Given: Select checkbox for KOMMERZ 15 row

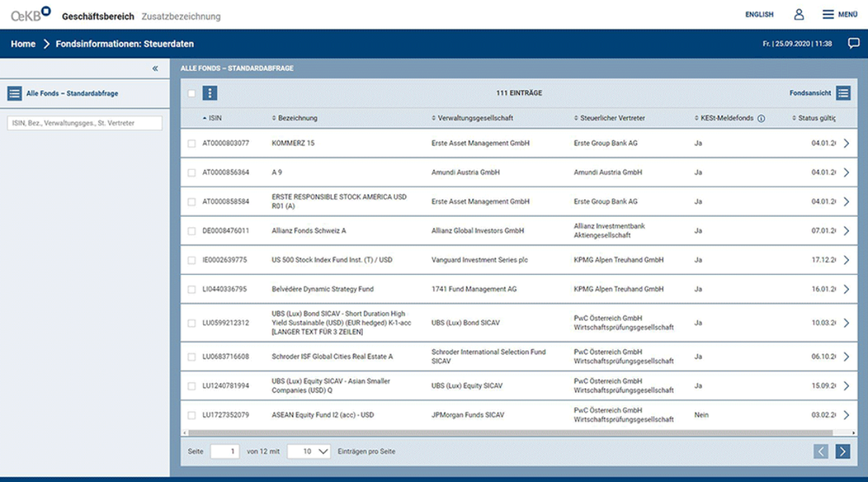Looking at the screenshot, I should (191, 144).
